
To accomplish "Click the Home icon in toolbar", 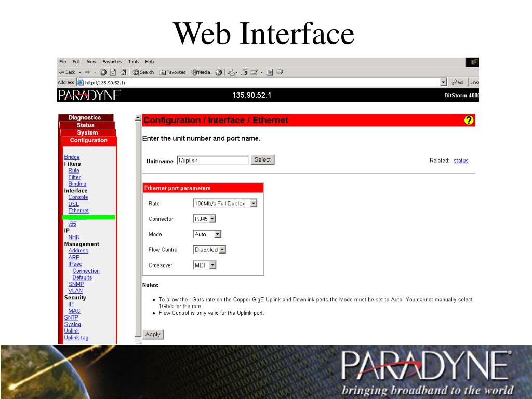I will coord(123,72).
